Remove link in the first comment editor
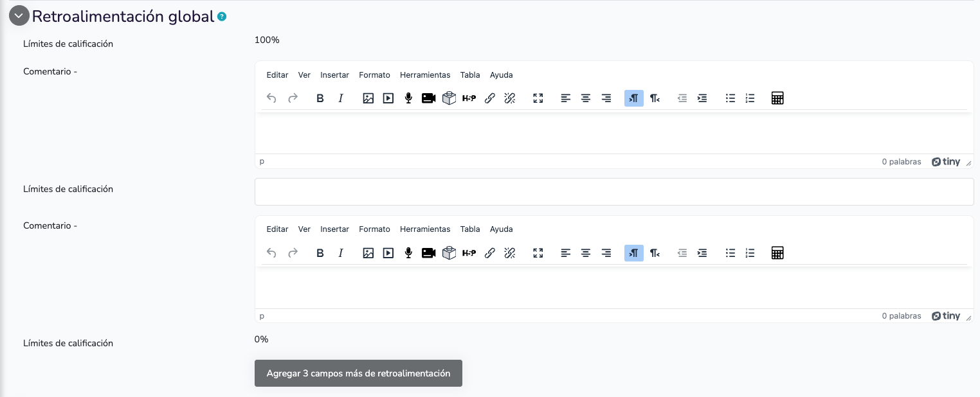Image resolution: width=980 pixels, height=397 pixels. coord(510,98)
